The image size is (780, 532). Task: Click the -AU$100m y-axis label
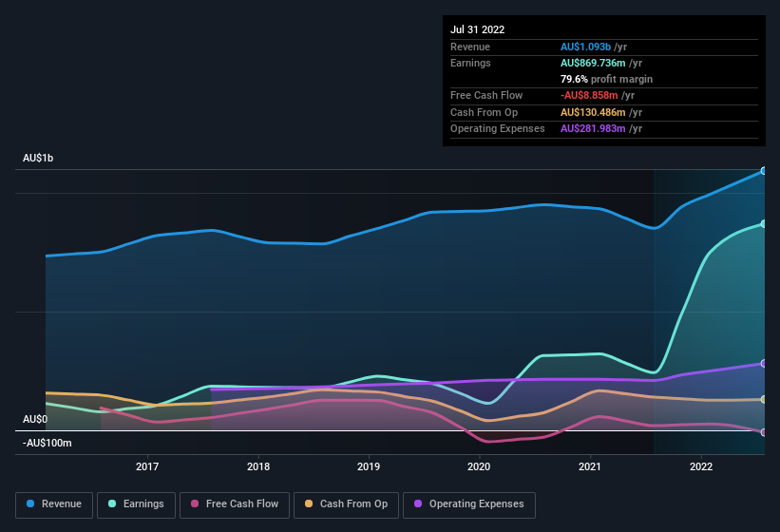48,443
